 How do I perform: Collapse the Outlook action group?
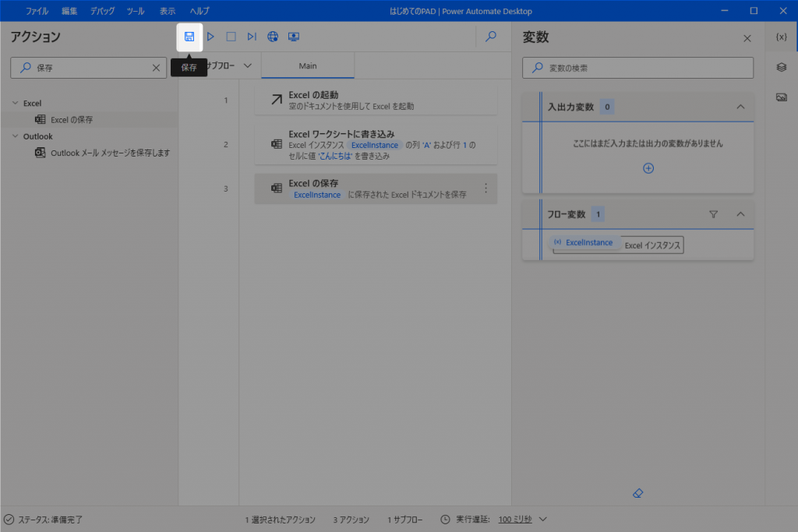pos(16,136)
